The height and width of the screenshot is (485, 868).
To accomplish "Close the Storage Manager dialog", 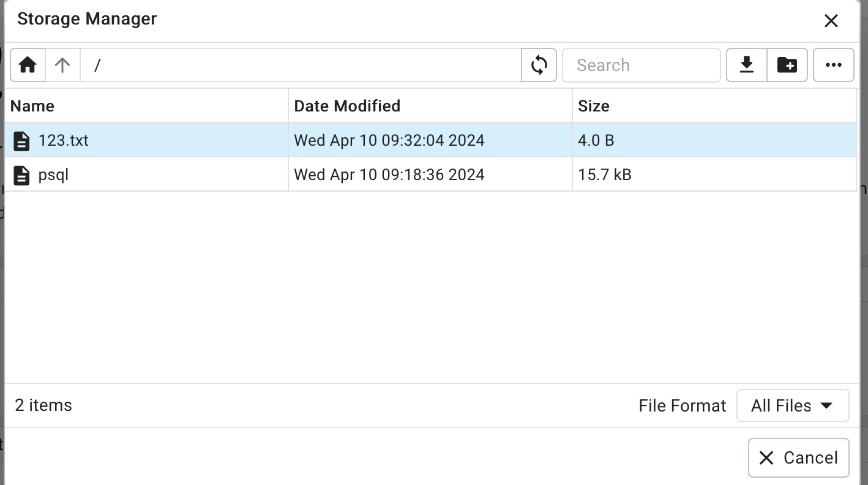I will (x=831, y=21).
